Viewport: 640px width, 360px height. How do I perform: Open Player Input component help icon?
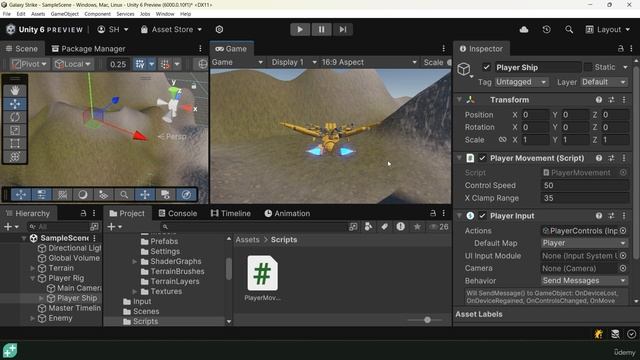pos(599,216)
